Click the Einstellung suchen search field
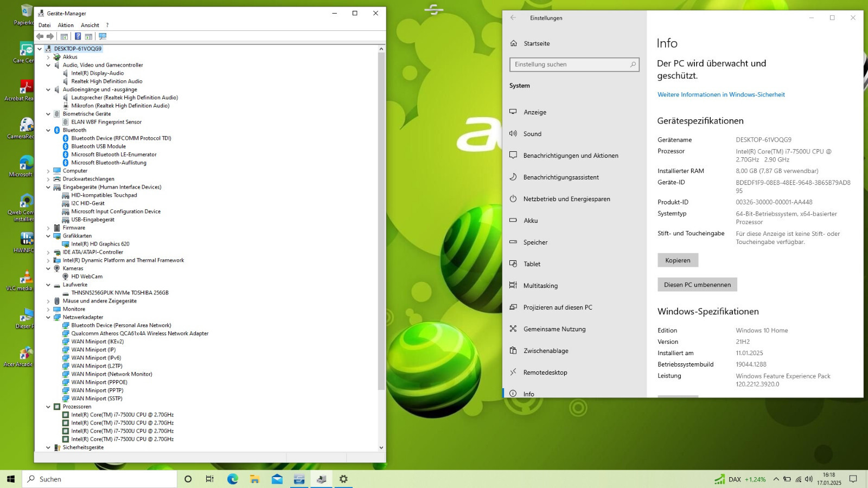Screen dimensions: 868x488 pos(575,65)
